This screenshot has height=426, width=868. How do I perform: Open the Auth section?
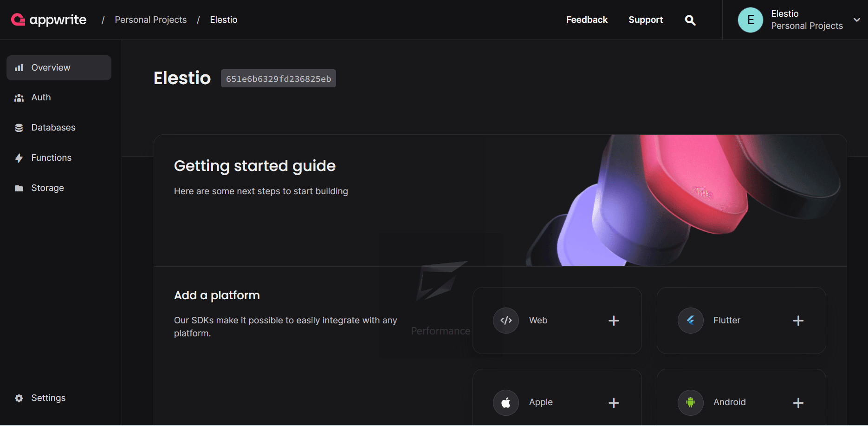(41, 97)
